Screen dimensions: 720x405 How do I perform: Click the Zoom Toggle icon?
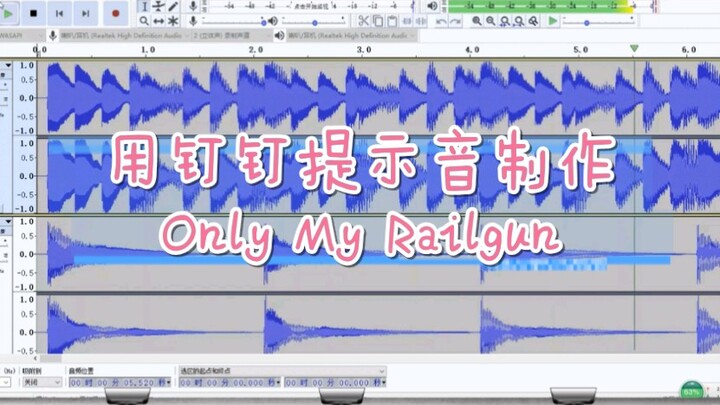click(534, 21)
